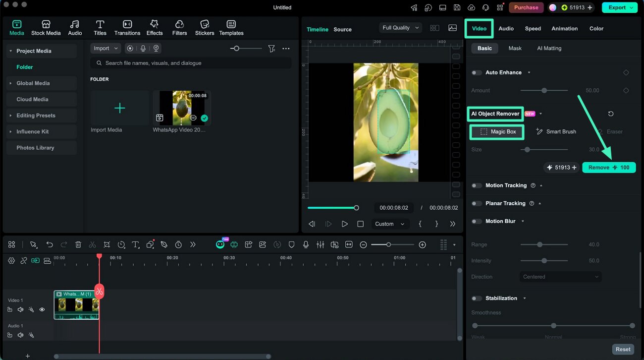Click the Purchase button
Viewport: 644px width, 360px height.
click(526, 7)
